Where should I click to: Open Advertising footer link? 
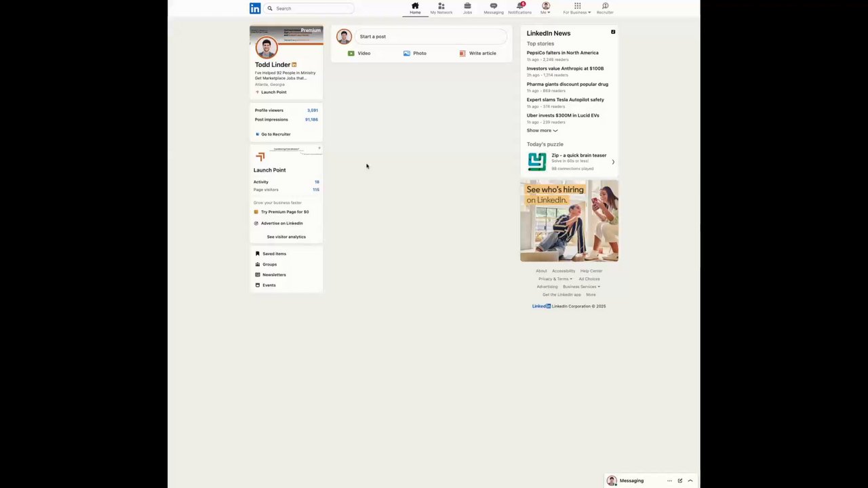547,287
